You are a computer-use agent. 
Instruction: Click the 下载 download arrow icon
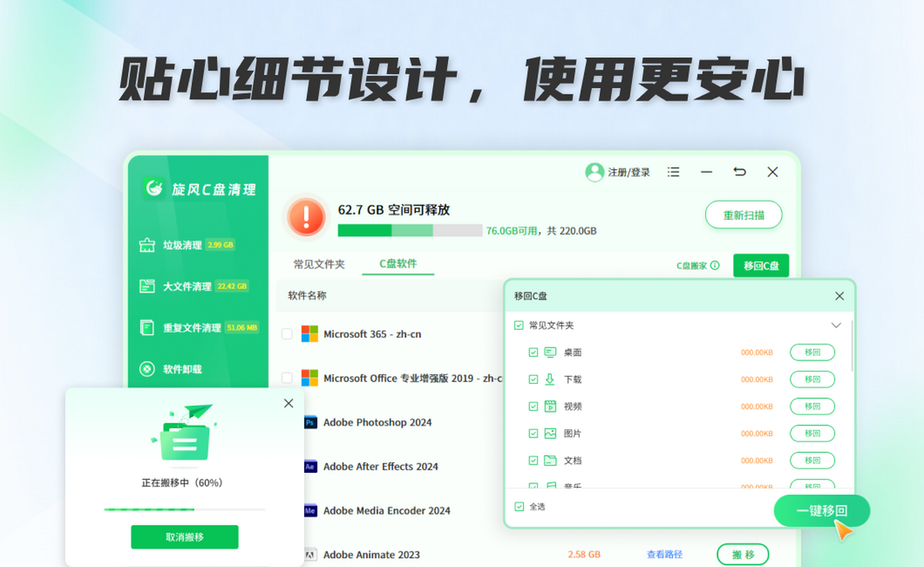[x=550, y=379]
